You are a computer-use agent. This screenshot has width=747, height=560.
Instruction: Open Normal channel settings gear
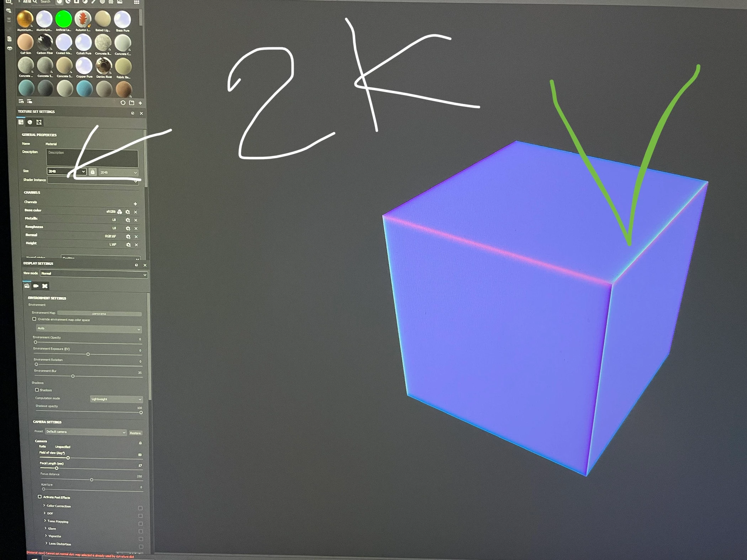[128, 237]
